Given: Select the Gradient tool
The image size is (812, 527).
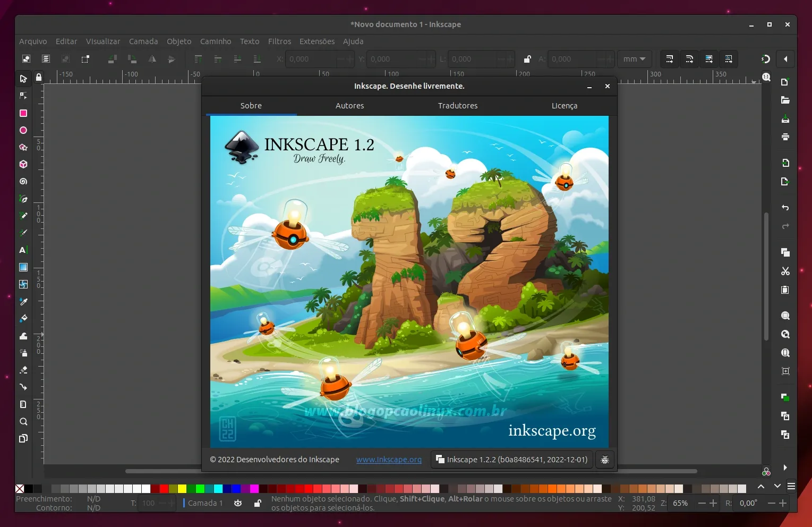Looking at the screenshot, I should pos(23,267).
